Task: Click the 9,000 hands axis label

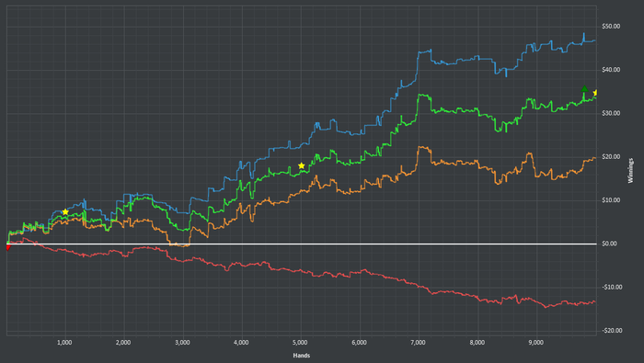Action: point(536,343)
